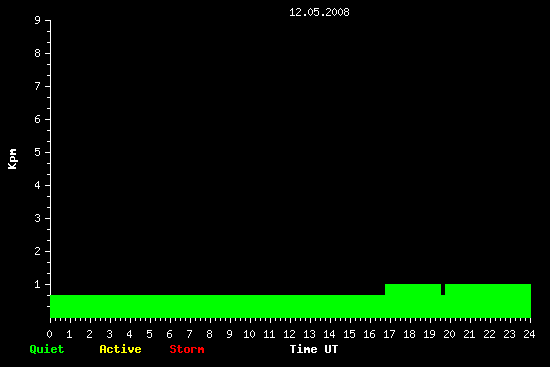Click hour 0 on the time axis
The image size is (550, 367).
[x=49, y=334]
